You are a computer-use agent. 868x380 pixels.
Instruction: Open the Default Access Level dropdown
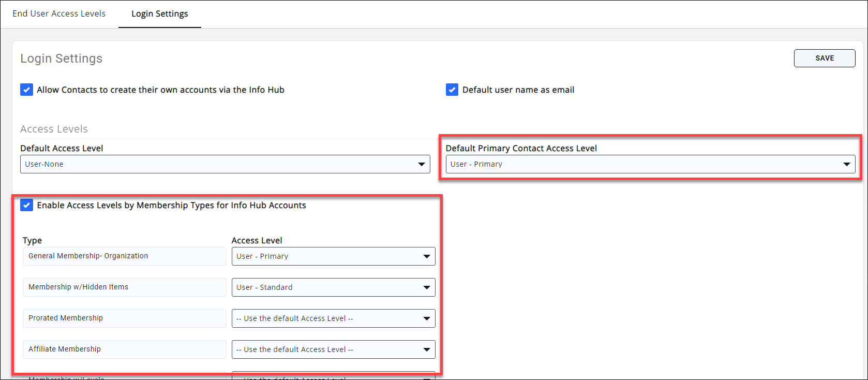point(225,164)
